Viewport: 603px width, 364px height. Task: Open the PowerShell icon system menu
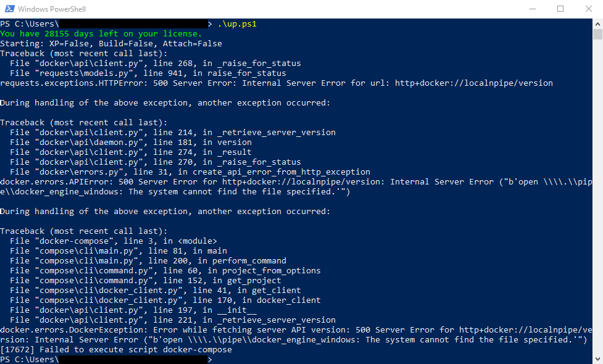click(x=10, y=9)
